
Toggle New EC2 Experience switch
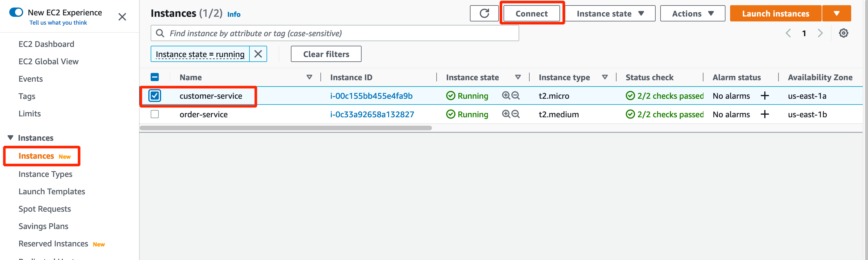pyautogui.click(x=16, y=12)
